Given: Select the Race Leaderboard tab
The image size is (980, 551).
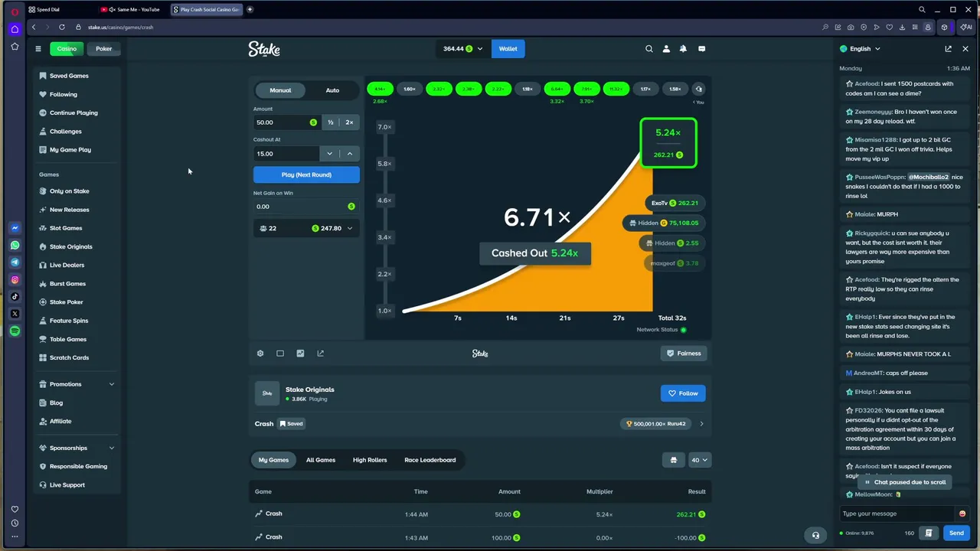Looking at the screenshot, I should pos(430,460).
